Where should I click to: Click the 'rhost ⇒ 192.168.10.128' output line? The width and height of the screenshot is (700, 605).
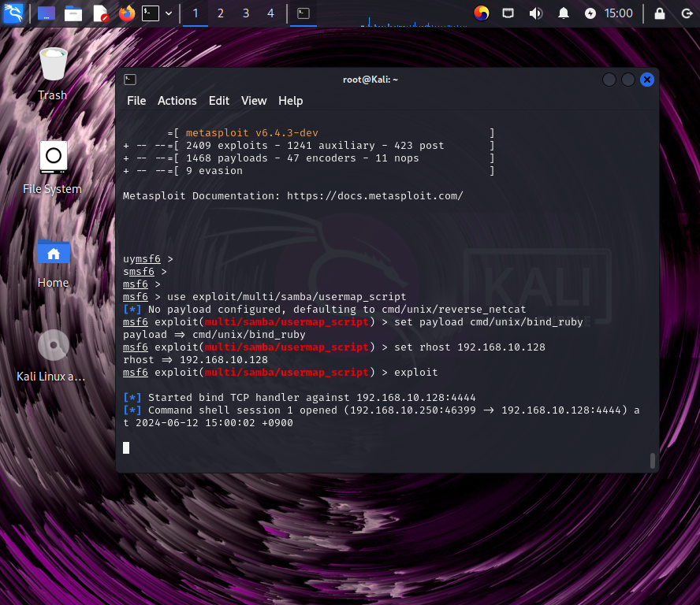195,359
